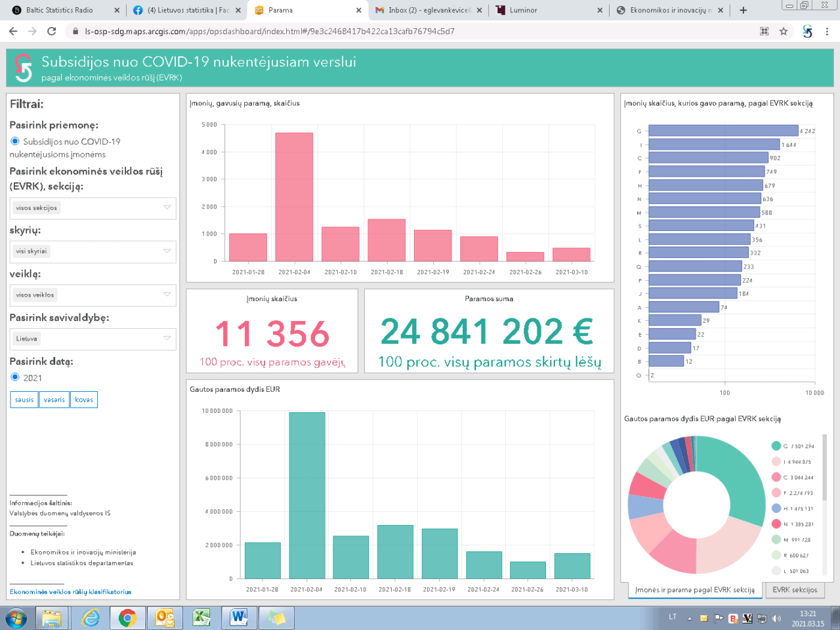The height and width of the screenshot is (630, 840).
Task: Bookmark this page with the star icon
Action: (784, 31)
